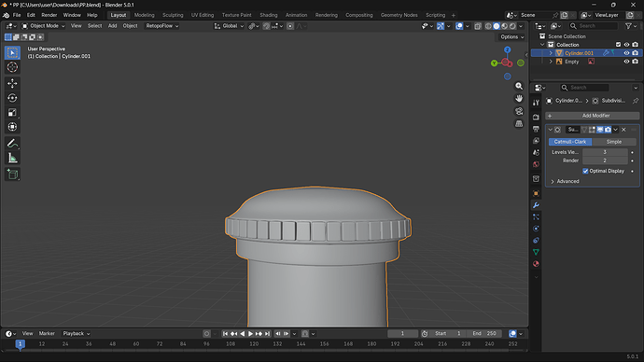Viewport: 644px width, 362px height.
Task: Hide Cylinder.001 in viewport via eye icon
Action: tap(626, 53)
